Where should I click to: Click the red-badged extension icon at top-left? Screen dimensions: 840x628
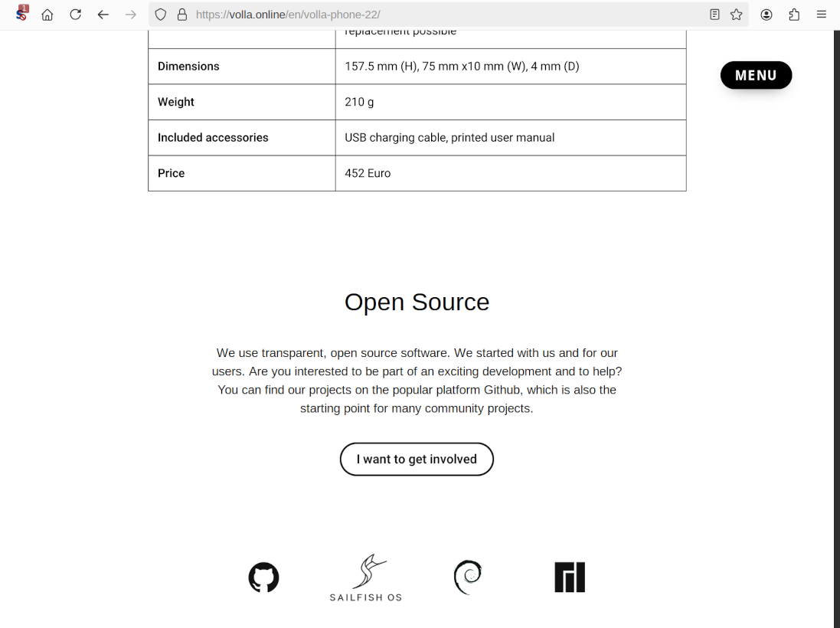click(21, 13)
